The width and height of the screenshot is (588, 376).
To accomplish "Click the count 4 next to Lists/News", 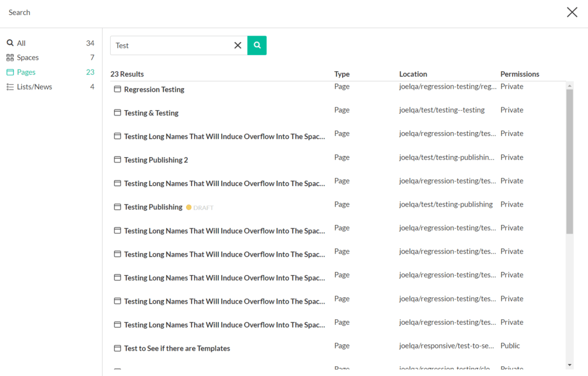I will point(92,87).
